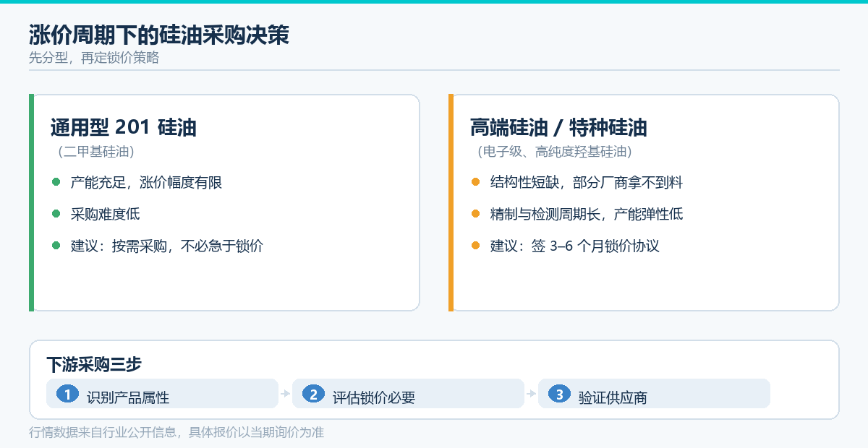868x448 pixels.
Task: Click step 3 验证供应商
Action: (x=654, y=394)
